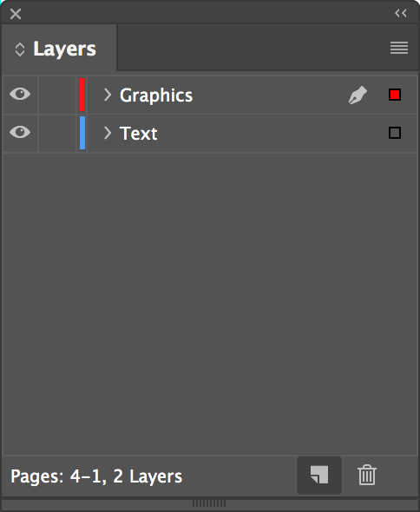Select the Graphics layer name
Viewport: 420px width, 512px height.
pyautogui.click(x=156, y=95)
